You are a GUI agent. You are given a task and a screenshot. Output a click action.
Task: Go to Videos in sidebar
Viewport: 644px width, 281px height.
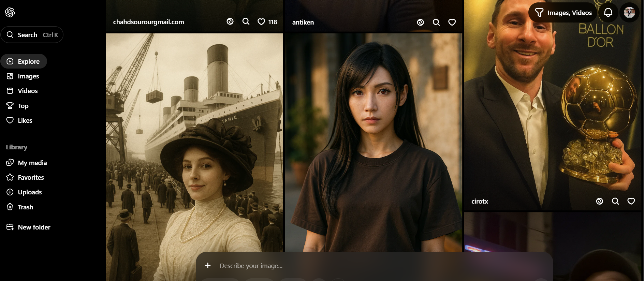(x=22, y=91)
